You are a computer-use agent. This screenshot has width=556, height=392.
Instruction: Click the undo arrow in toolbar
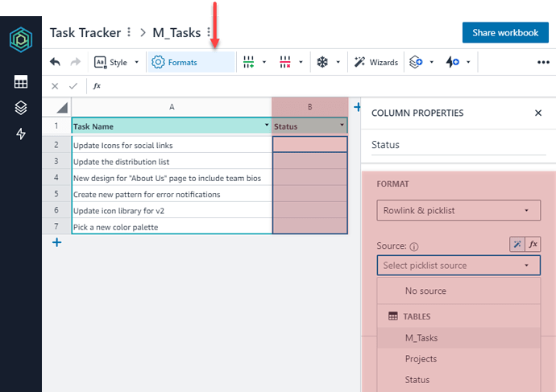[55, 62]
